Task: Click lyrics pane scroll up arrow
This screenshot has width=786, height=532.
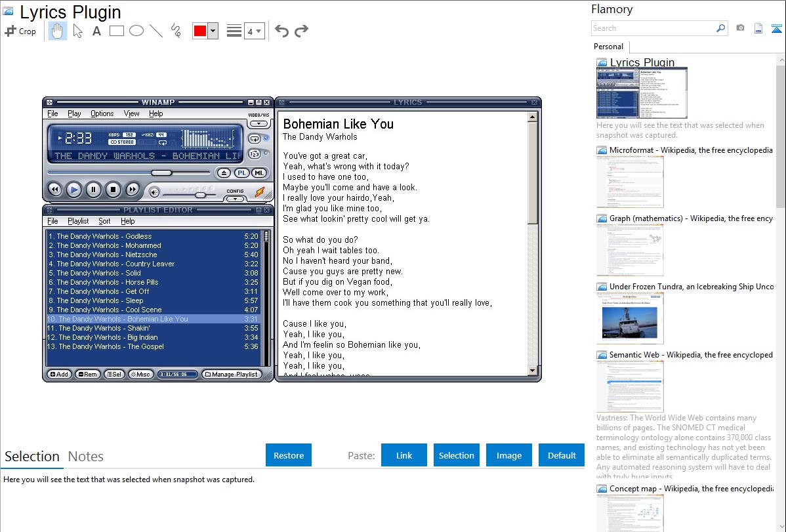Action: coord(532,117)
